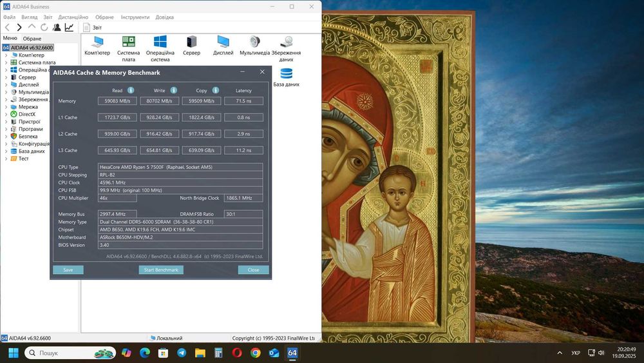
Task: Close benchmark dialog with X icon
Action: 262,72
